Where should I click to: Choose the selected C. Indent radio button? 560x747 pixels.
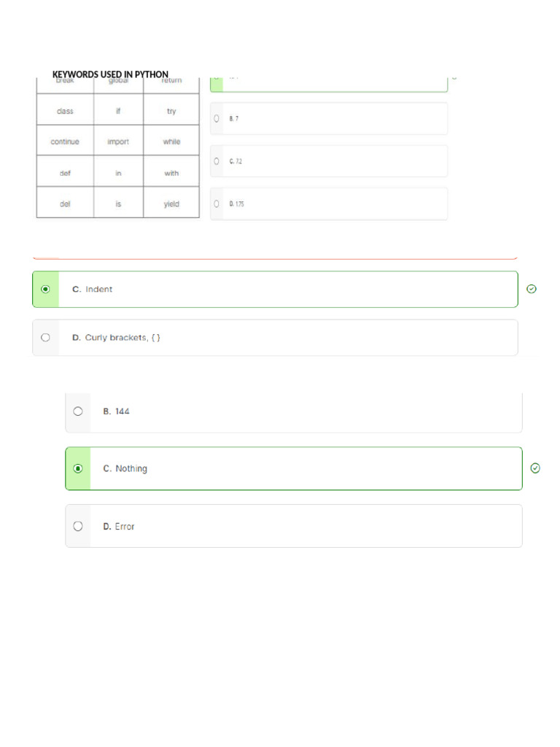click(x=45, y=289)
